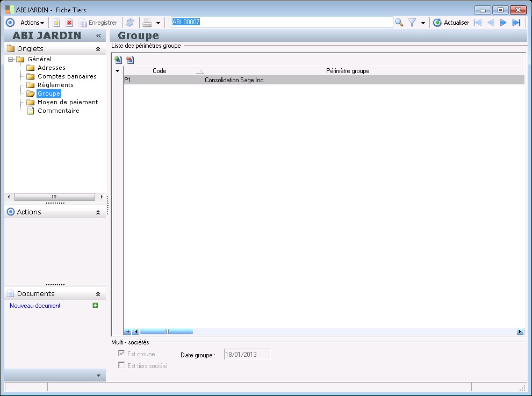Click the Actions section circle icon
The width and height of the screenshot is (532, 396).
[x=11, y=212]
